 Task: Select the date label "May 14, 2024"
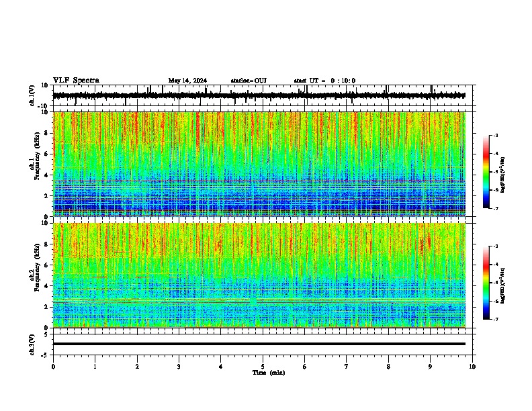pos(187,81)
